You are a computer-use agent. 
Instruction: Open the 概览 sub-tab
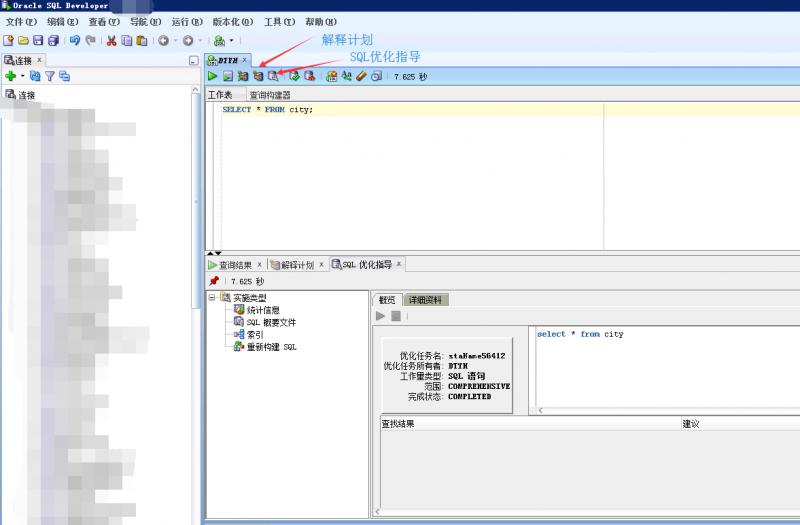387,300
